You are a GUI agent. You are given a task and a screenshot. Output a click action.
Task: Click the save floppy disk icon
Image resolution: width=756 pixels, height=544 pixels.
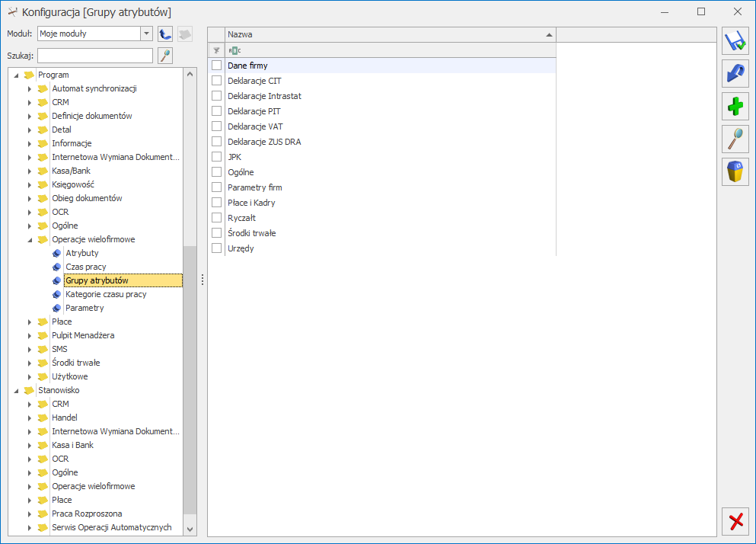click(x=735, y=41)
